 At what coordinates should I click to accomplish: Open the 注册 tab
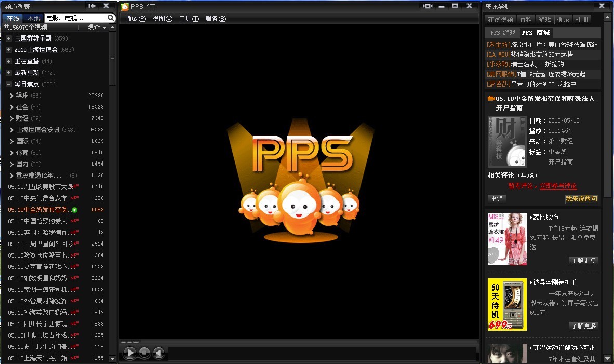point(582,20)
